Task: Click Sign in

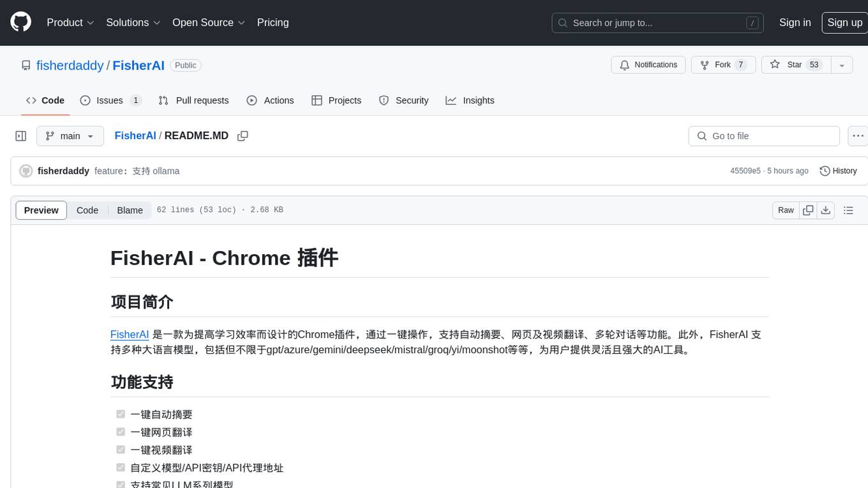Action: (x=795, y=22)
